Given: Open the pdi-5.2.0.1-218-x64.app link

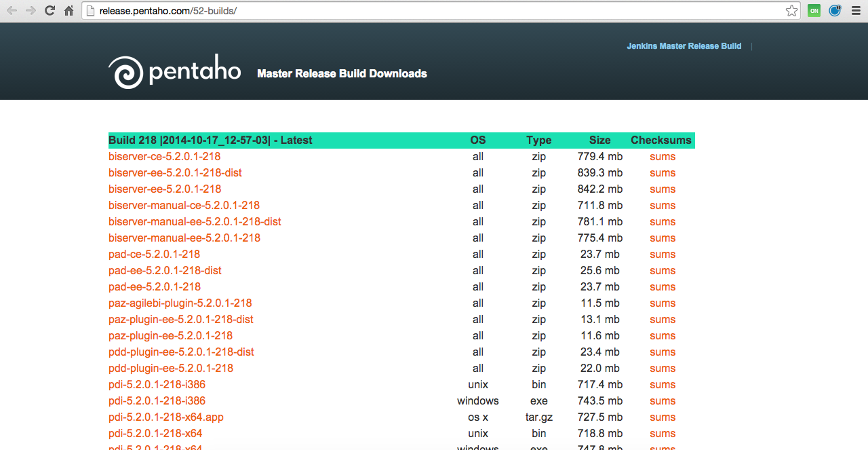Looking at the screenshot, I should pyautogui.click(x=166, y=417).
